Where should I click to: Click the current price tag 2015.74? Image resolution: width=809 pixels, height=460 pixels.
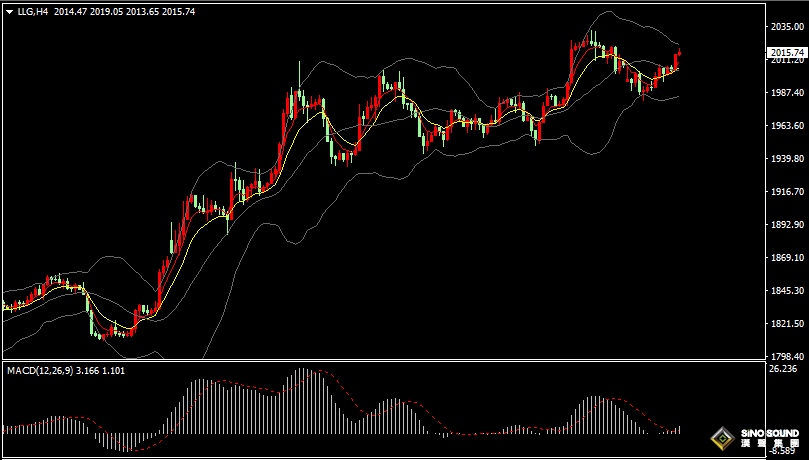(x=787, y=52)
